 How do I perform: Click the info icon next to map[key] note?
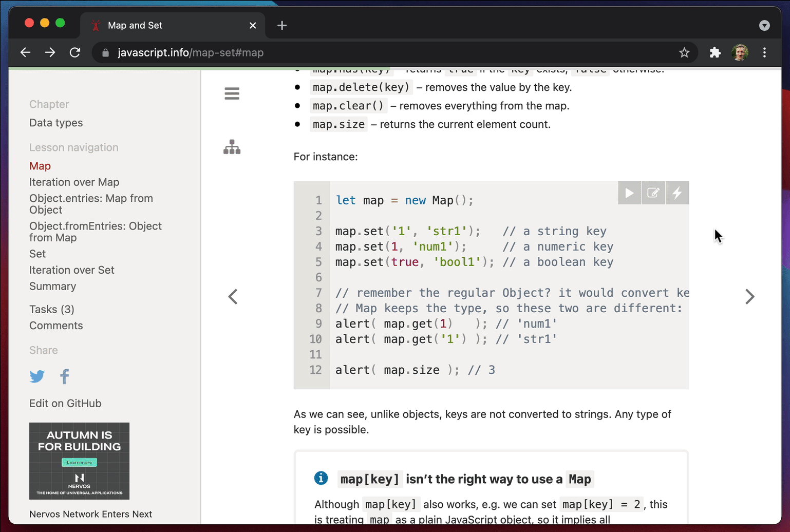coord(321,478)
